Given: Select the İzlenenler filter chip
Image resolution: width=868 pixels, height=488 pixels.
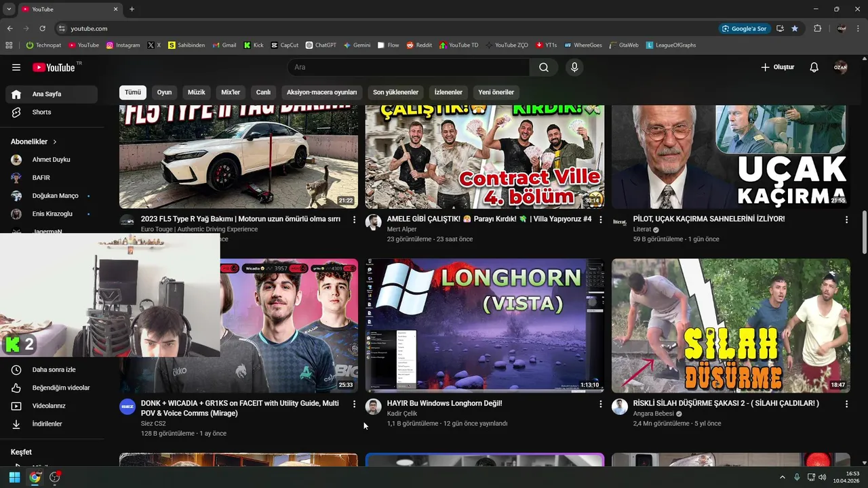Looking at the screenshot, I should click(x=448, y=92).
